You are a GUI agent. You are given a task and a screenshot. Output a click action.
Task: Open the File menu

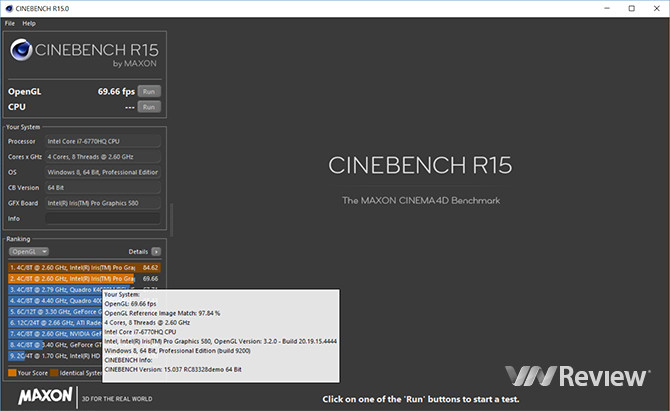click(x=9, y=23)
